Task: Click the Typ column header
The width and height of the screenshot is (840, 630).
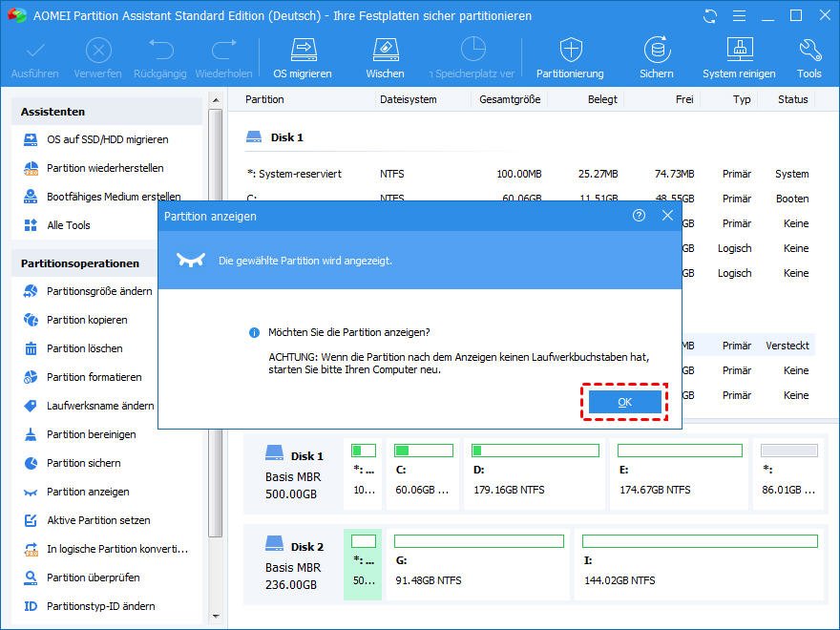Action: (x=742, y=99)
